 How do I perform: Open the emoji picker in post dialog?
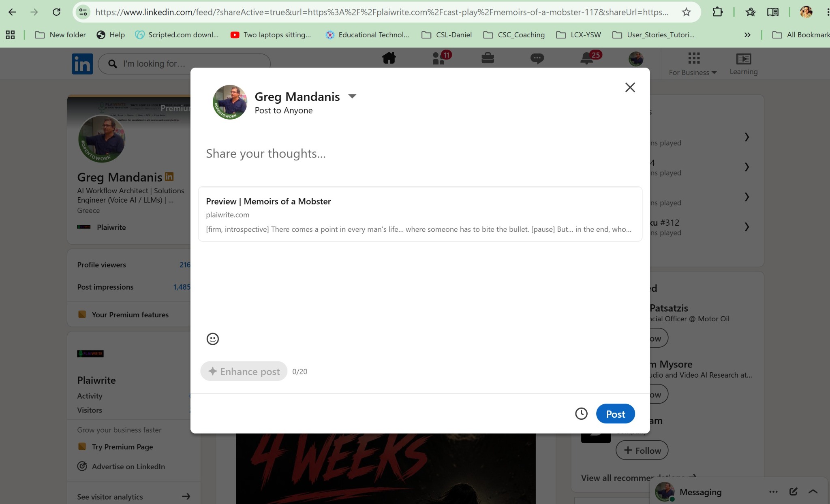pos(213,339)
